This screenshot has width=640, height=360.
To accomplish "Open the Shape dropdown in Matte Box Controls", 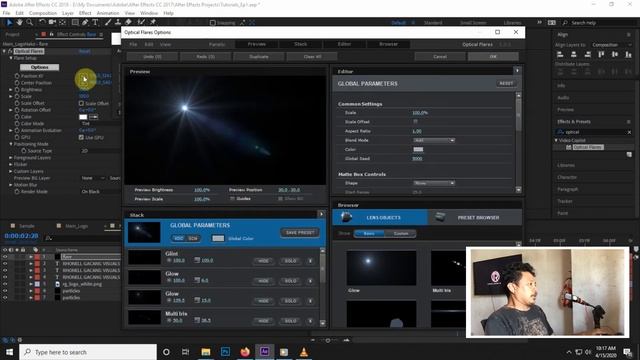I will pyautogui.click(x=434, y=183).
